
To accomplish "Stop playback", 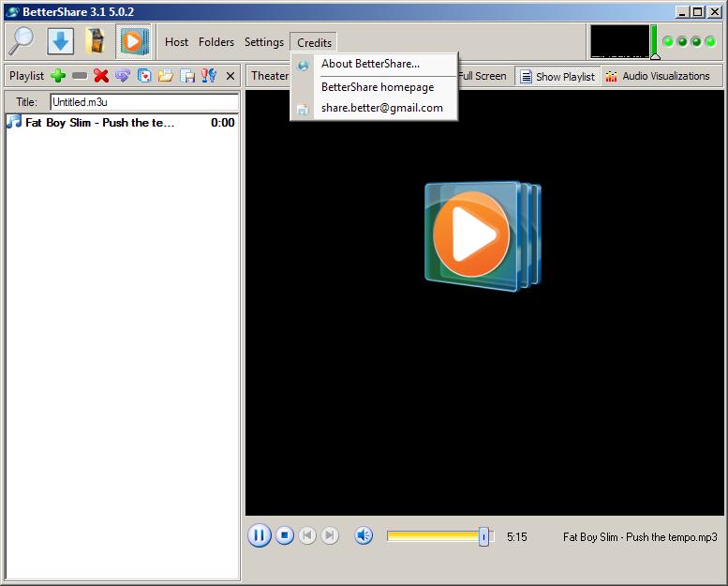I will click(285, 535).
